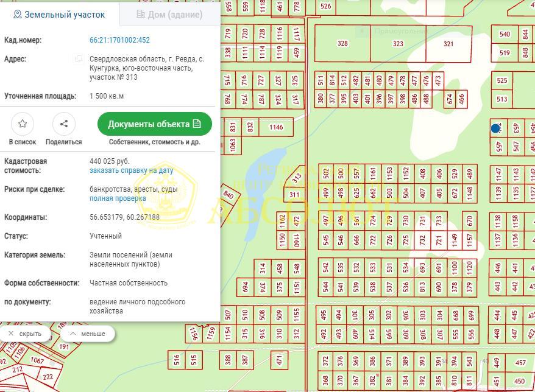
Task: Click the 1 500 кв.м area value
Action: click(107, 96)
